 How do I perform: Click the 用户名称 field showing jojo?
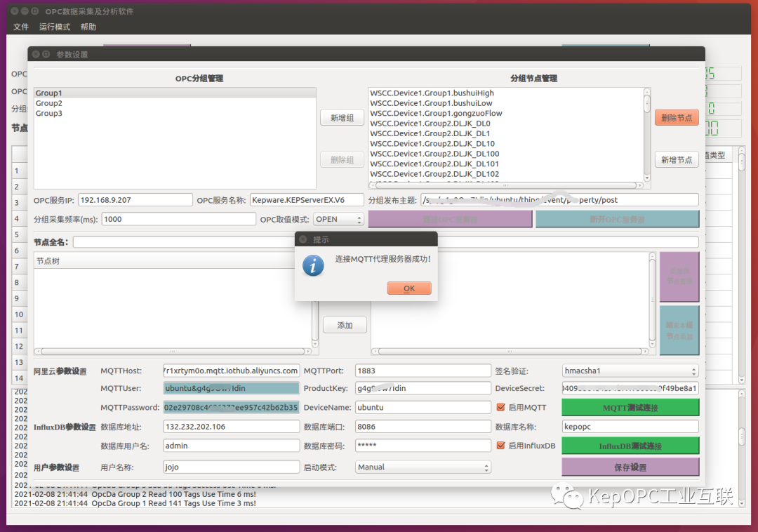point(231,467)
